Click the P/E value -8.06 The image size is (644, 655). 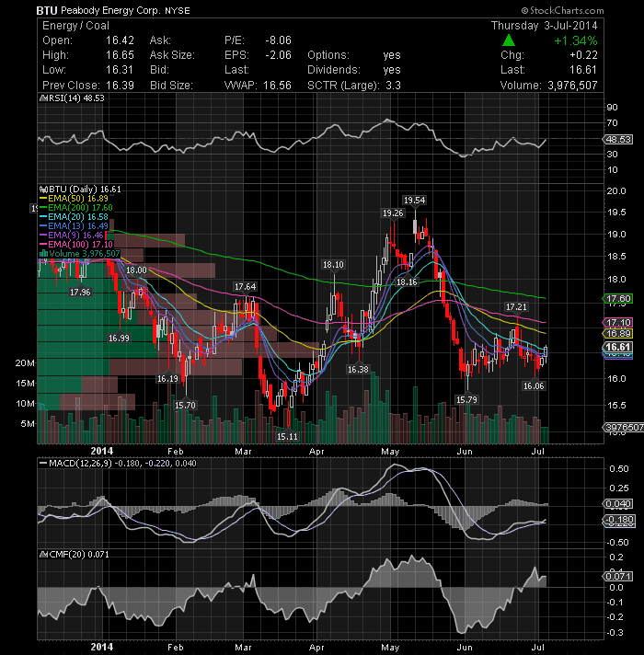click(278, 40)
